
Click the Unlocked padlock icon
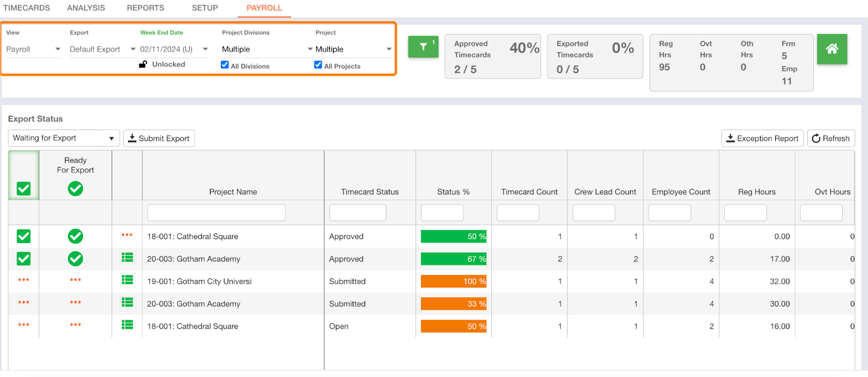point(143,64)
